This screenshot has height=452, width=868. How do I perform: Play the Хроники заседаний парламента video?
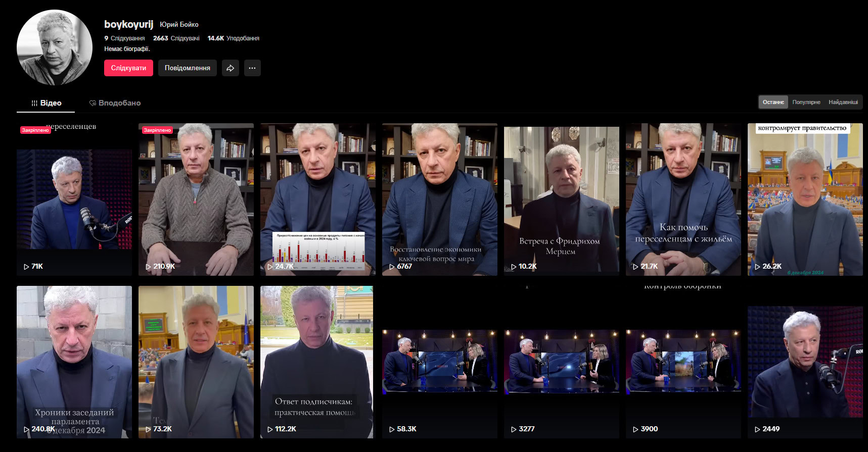point(74,362)
